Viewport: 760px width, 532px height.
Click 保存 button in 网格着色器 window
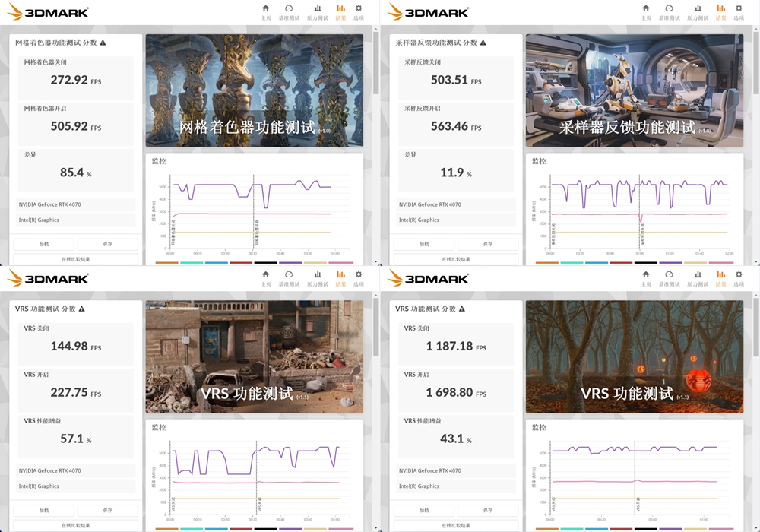(108, 244)
